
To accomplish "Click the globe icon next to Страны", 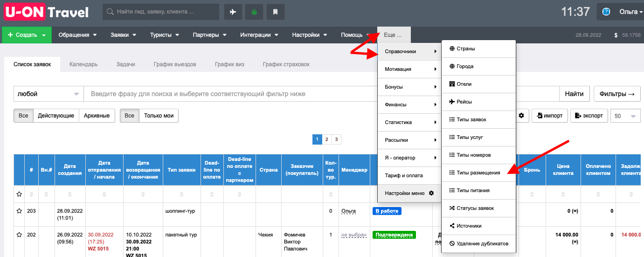I will point(451,49).
